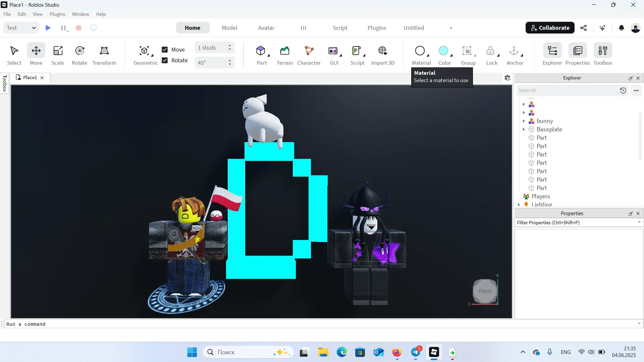Pause the running test
This screenshot has width=644, height=362.
(x=63, y=28)
